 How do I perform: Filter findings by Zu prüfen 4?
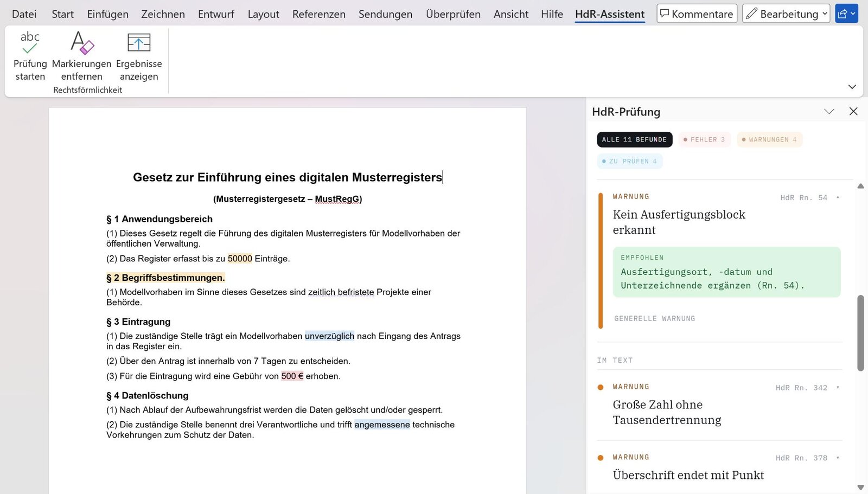(630, 161)
